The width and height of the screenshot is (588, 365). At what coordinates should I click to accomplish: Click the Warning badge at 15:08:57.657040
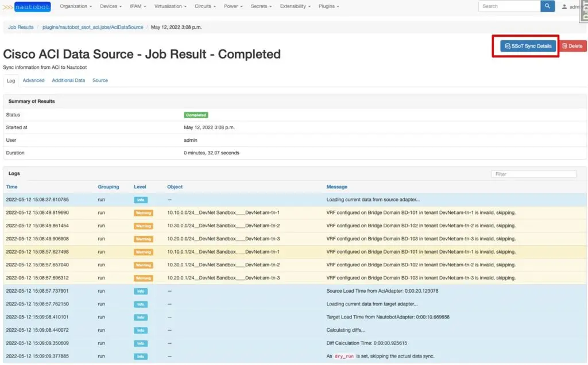(143, 265)
